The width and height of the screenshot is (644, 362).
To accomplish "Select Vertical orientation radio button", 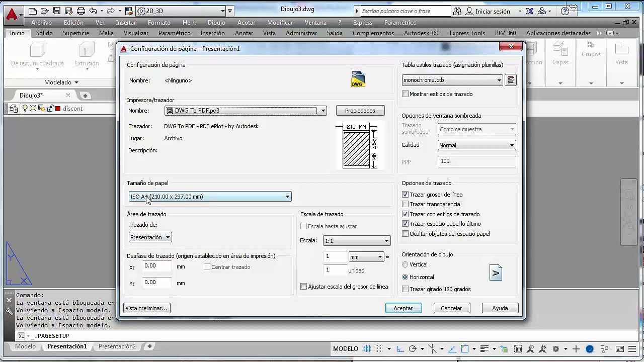I will point(406,264).
